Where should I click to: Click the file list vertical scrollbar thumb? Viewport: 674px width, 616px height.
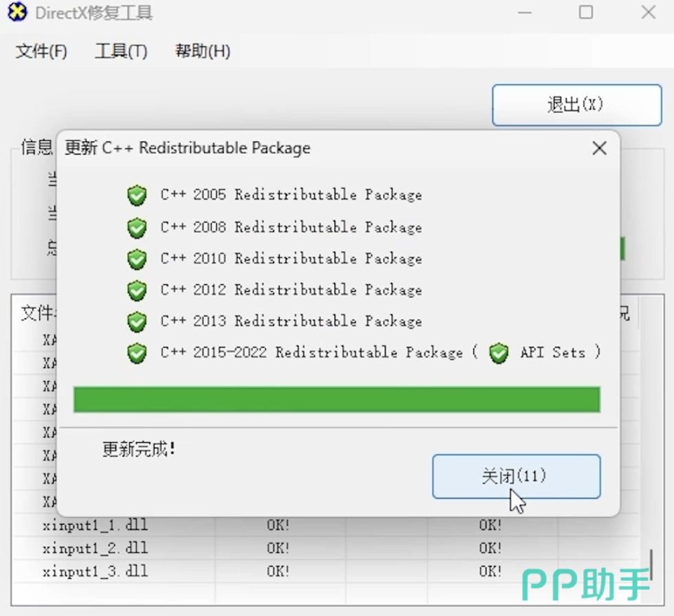tap(652, 564)
